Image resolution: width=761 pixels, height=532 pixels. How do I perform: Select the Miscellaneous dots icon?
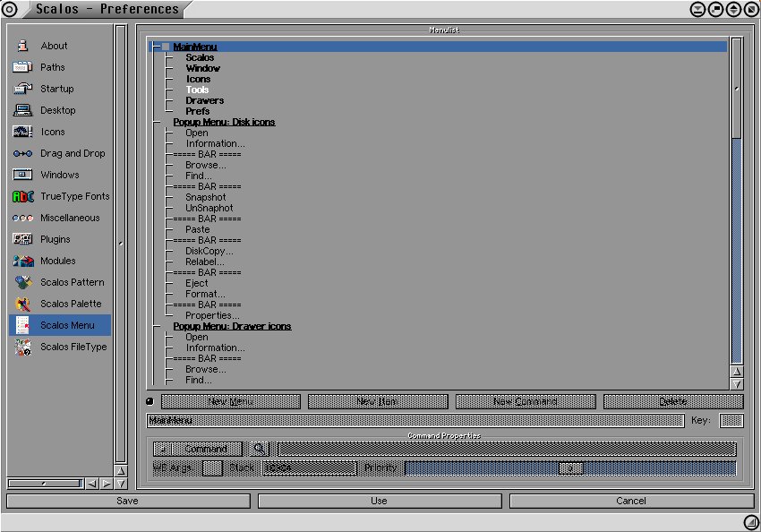(x=22, y=218)
